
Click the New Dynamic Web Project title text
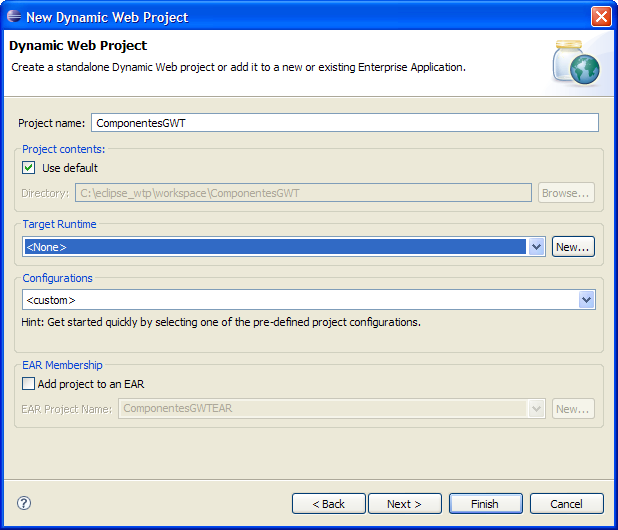[107, 17]
